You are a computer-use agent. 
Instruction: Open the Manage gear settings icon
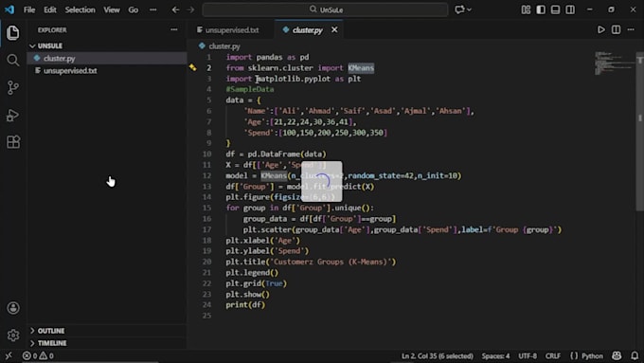[13, 336]
